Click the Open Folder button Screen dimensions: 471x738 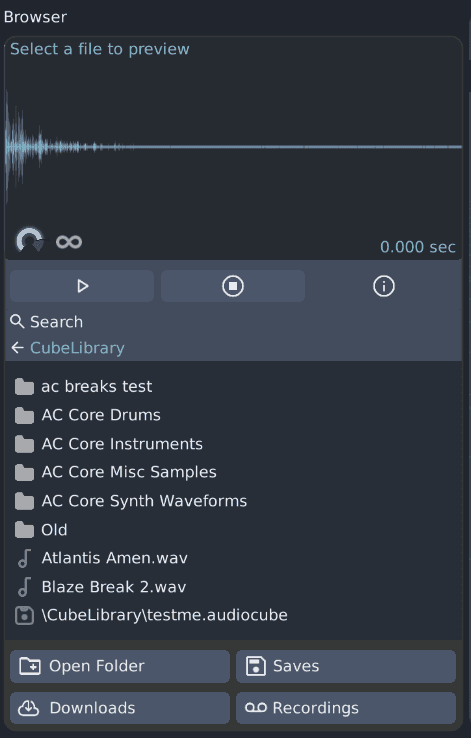coord(120,666)
